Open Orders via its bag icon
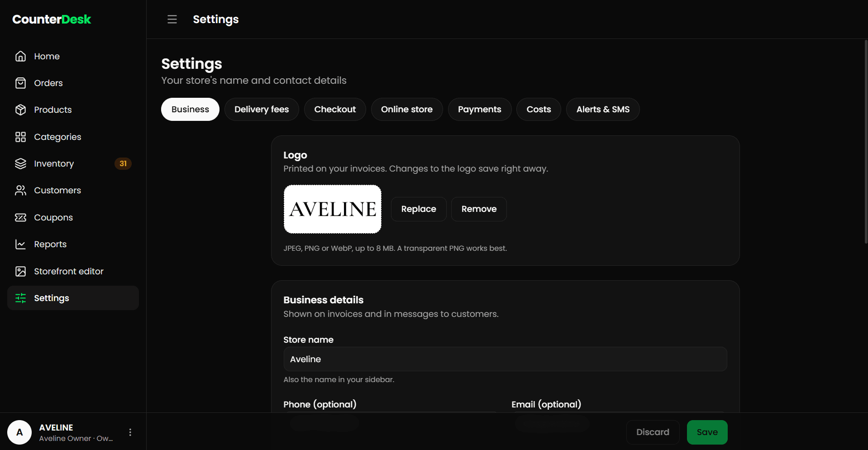This screenshot has height=450, width=868. (x=20, y=83)
